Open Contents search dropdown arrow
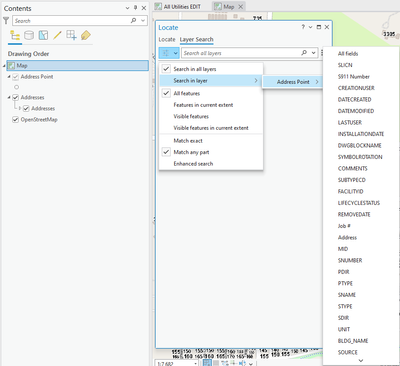The image size is (400, 366). 143,21
